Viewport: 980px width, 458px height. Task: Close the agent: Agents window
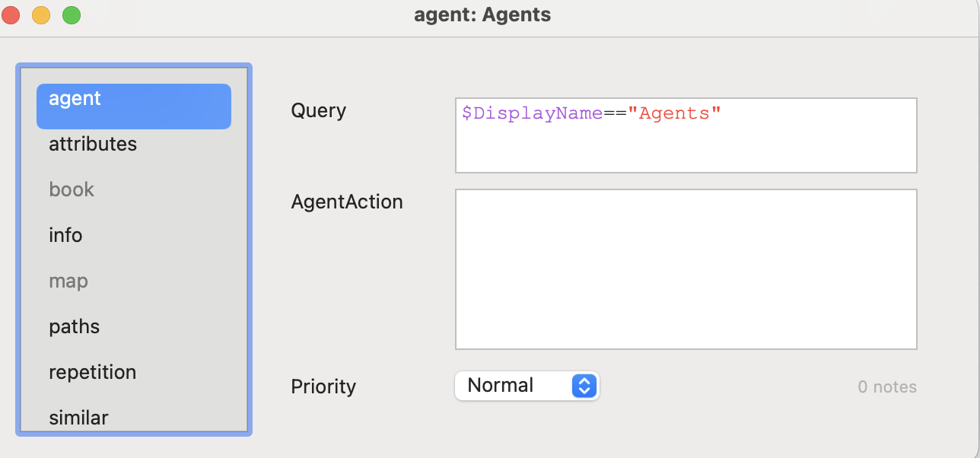click(x=11, y=15)
